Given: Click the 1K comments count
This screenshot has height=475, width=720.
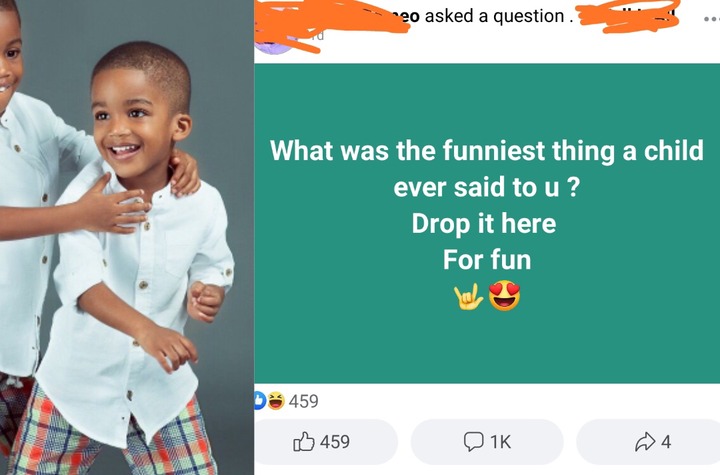Looking at the screenshot, I should click(500, 442).
